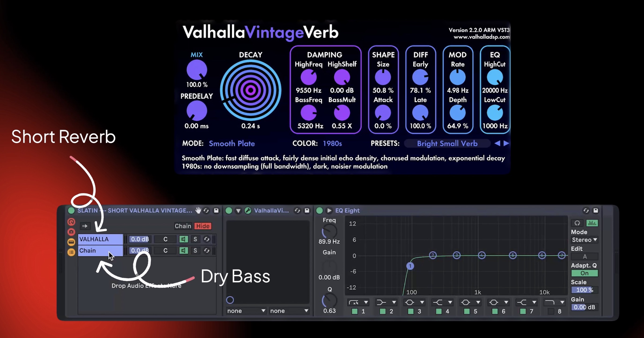Solo the Chain row
The image size is (644, 338).
tap(195, 250)
